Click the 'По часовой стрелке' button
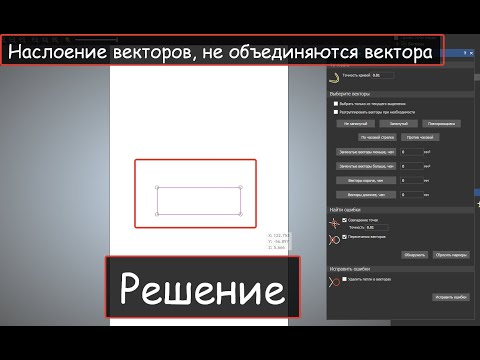 click(377, 137)
